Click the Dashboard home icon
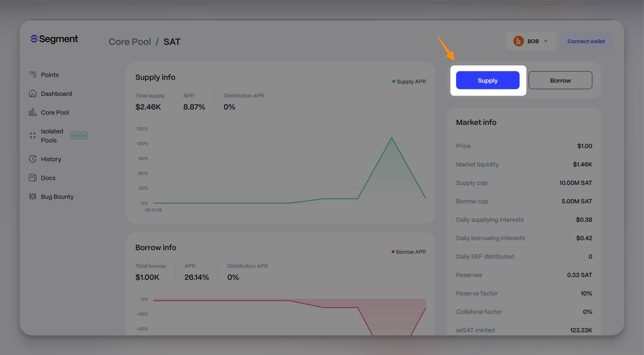This screenshot has height=355, width=644. (33, 93)
